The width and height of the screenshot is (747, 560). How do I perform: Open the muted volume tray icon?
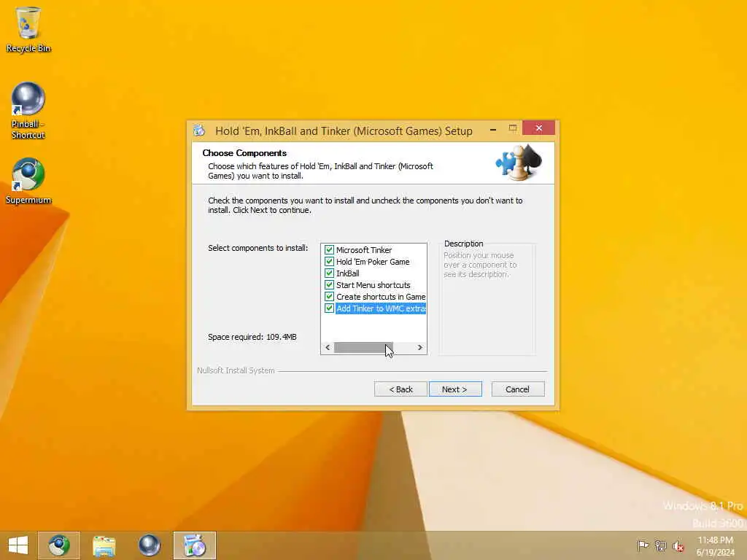pos(678,545)
